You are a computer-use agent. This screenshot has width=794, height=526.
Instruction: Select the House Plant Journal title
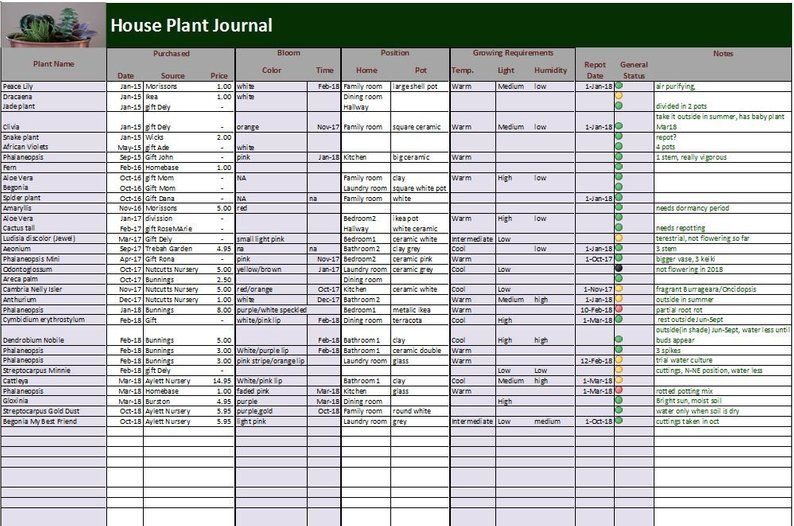191,25
